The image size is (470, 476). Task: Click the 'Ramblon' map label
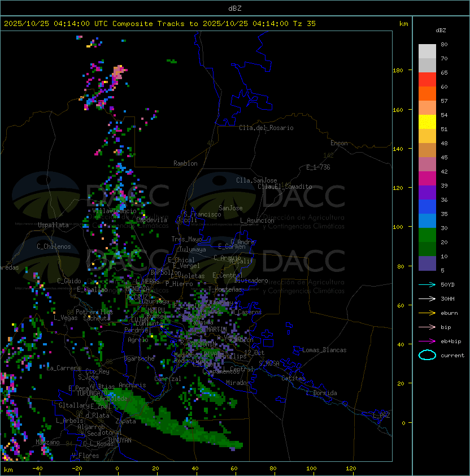click(x=185, y=163)
